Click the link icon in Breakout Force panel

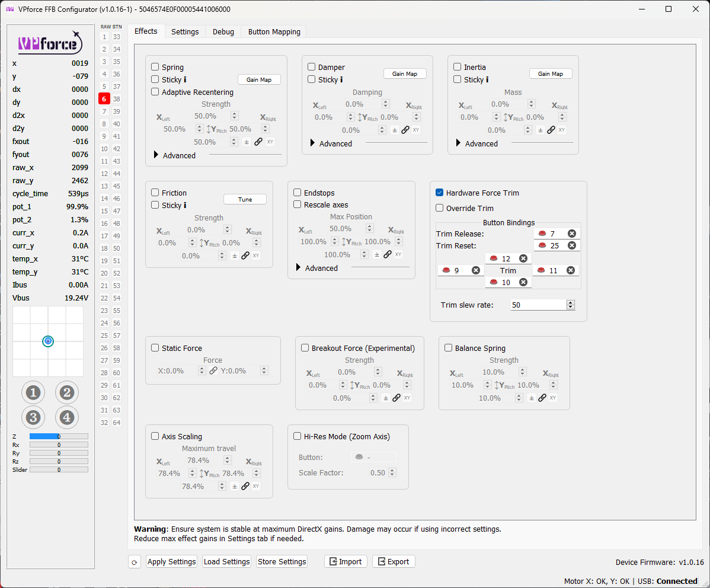pyautogui.click(x=396, y=398)
